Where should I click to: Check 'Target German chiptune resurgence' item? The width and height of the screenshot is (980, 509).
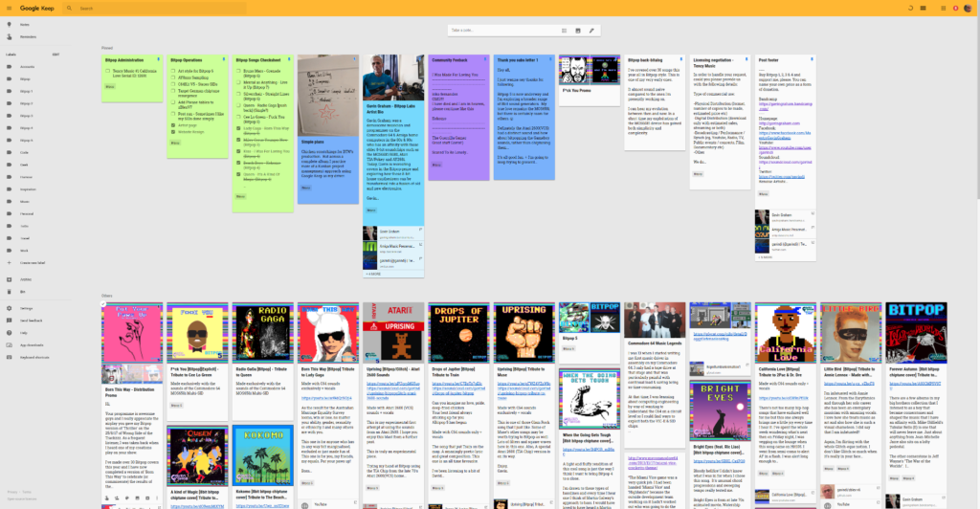[x=173, y=91]
